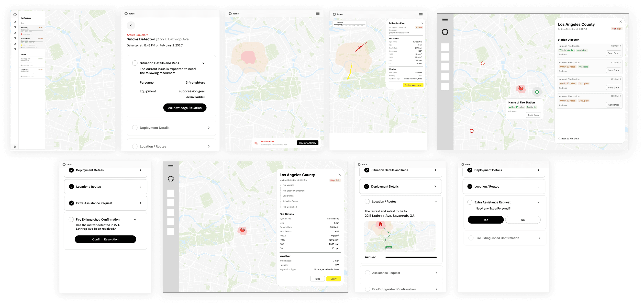Collapse the Situation Details and Recs. chevron
The image size is (644, 305).
coord(203,63)
